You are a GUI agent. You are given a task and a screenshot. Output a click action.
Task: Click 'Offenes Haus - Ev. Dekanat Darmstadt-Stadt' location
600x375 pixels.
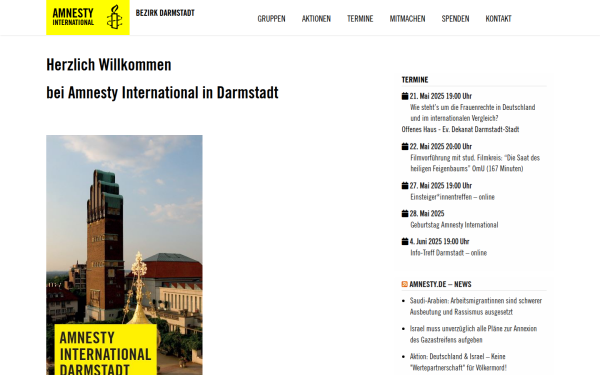460,129
